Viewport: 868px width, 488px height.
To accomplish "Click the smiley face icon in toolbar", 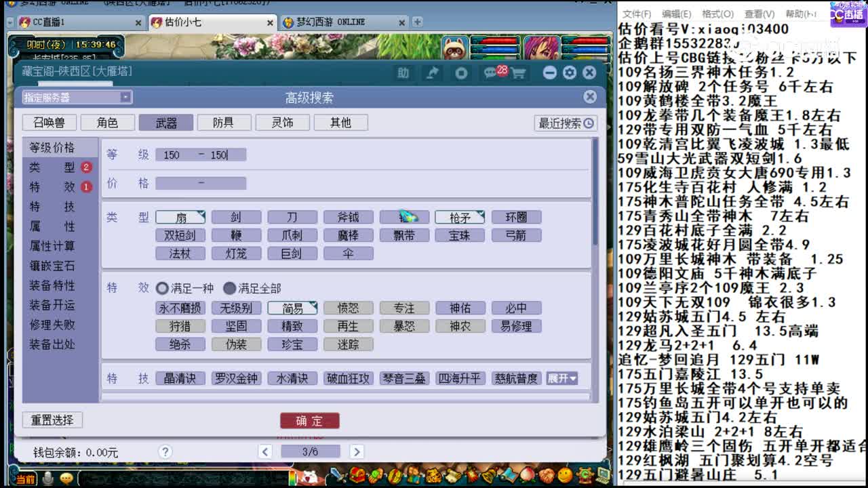I will [565, 475].
